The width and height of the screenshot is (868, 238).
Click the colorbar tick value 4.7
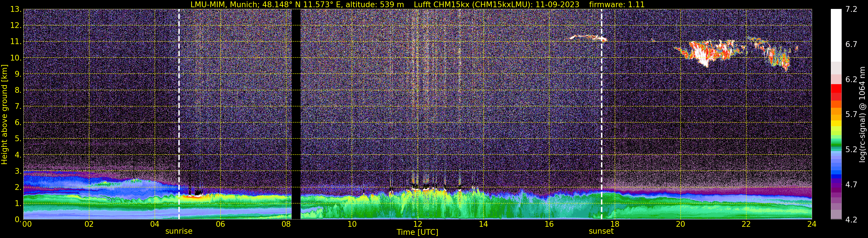click(x=851, y=184)
